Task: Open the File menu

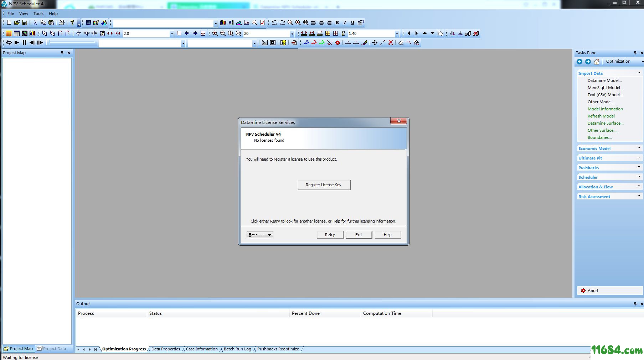Action: point(11,14)
